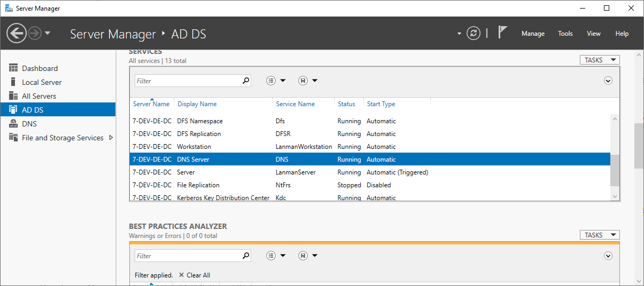
Task: Click the Server Manager title bar icon
Action: [9, 9]
